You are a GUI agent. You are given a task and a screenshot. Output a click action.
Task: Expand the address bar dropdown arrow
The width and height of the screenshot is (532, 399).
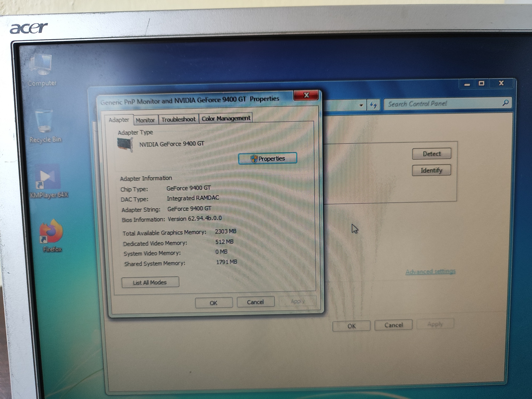(361, 105)
